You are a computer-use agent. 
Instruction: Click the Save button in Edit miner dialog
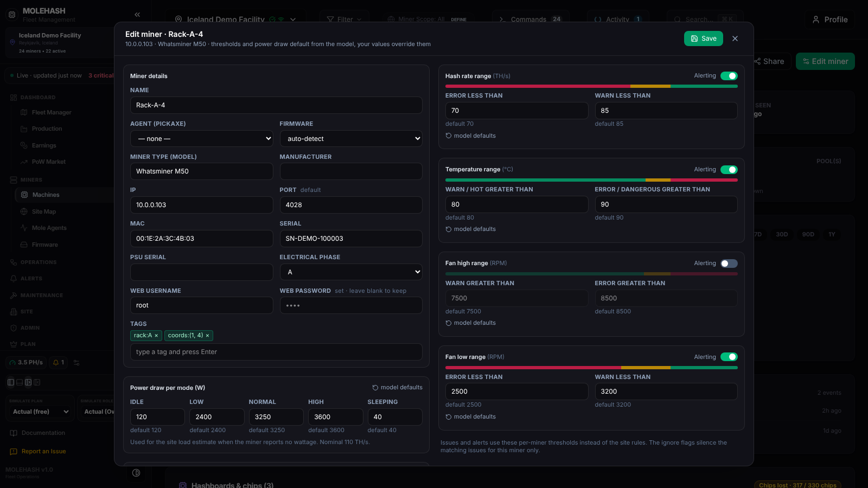[x=703, y=38]
